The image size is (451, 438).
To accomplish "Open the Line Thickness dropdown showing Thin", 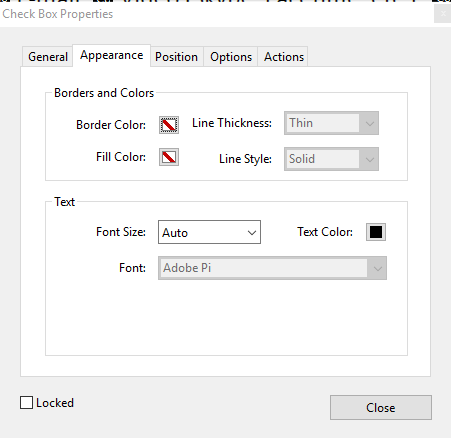I will click(x=331, y=123).
